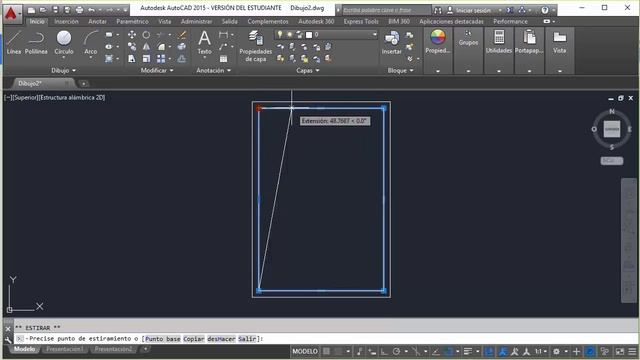640x360 pixels.
Task: Click the Plot/print icon in quick access toolbar
Action: point(79,10)
